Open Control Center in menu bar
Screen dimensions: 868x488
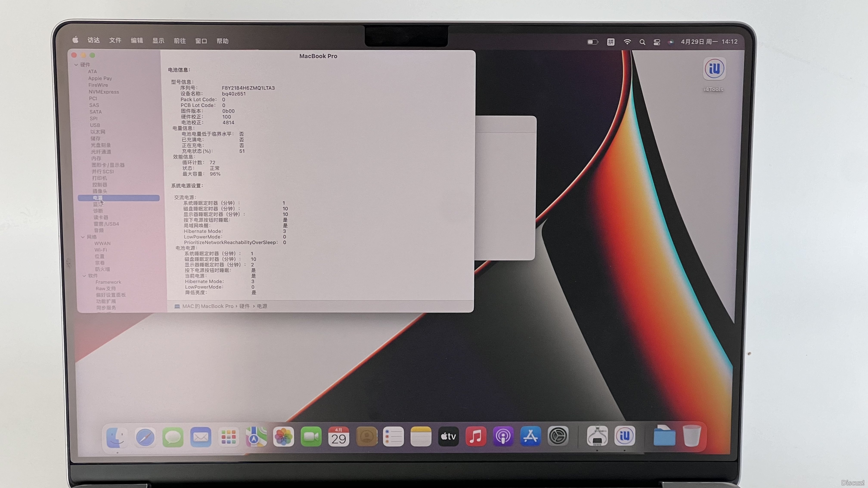click(x=657, y=42)
